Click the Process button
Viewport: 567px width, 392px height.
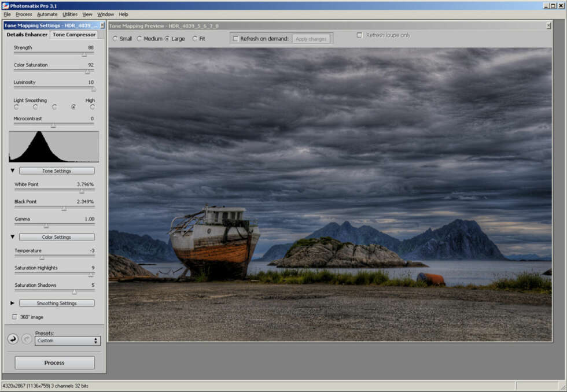pos(54,363)
